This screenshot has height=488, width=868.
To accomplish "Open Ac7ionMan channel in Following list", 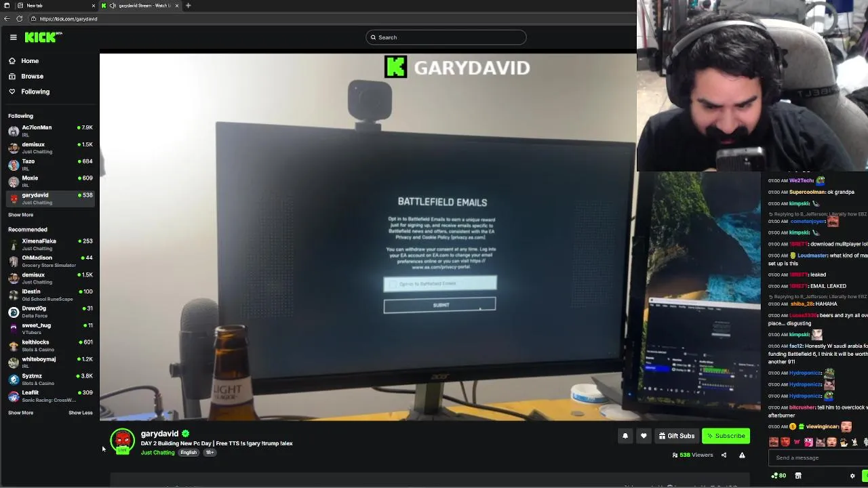I will click(x=50, y=131).
